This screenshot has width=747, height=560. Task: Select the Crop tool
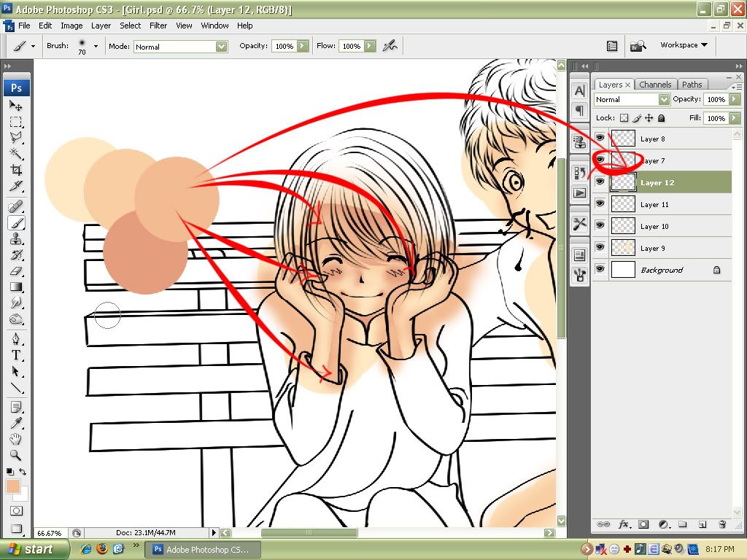[16, 170]
